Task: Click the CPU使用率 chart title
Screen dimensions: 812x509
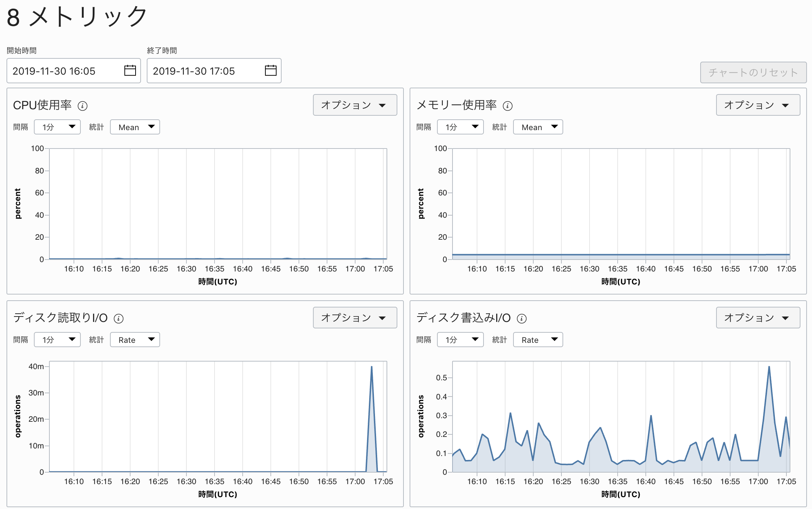Action: [42, 105]
